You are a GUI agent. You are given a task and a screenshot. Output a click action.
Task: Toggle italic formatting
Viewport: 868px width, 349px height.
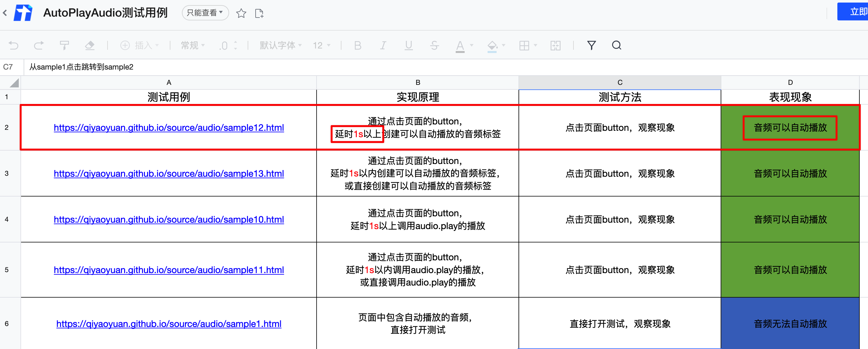click(383, 45)
